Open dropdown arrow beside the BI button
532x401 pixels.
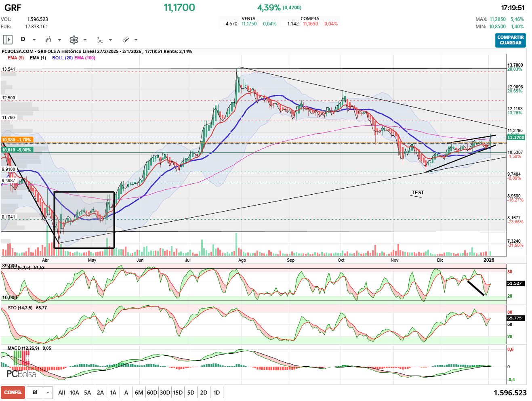[48, 393]
